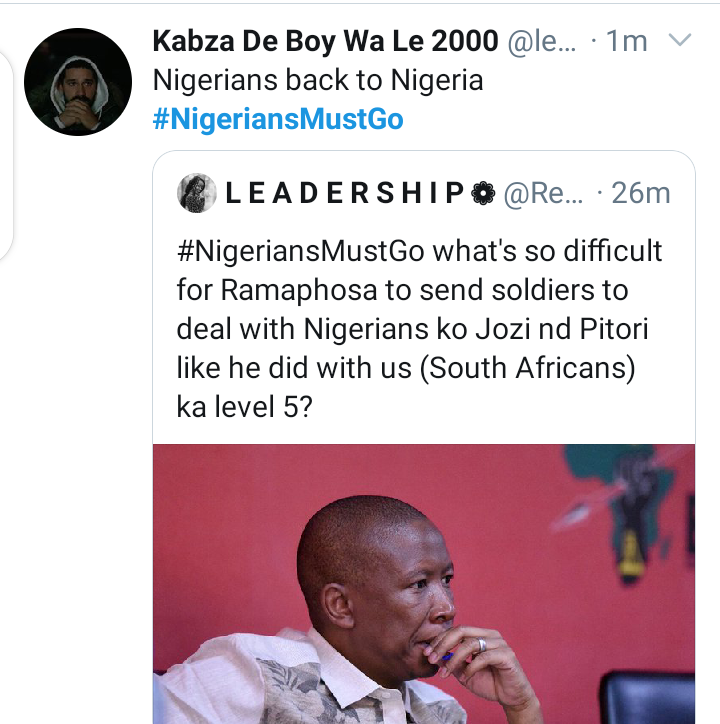
Task: Tap the quoted @Re... handle
Action: [x=541, y=193]
